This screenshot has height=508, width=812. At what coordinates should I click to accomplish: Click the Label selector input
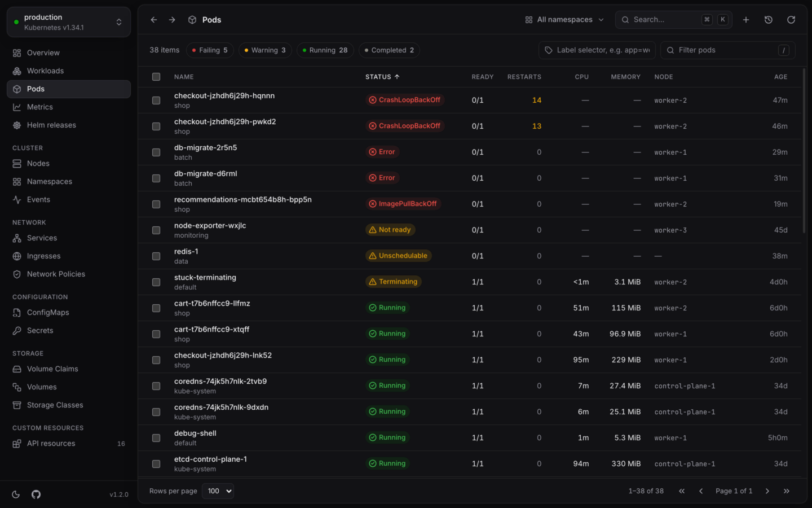597,50
